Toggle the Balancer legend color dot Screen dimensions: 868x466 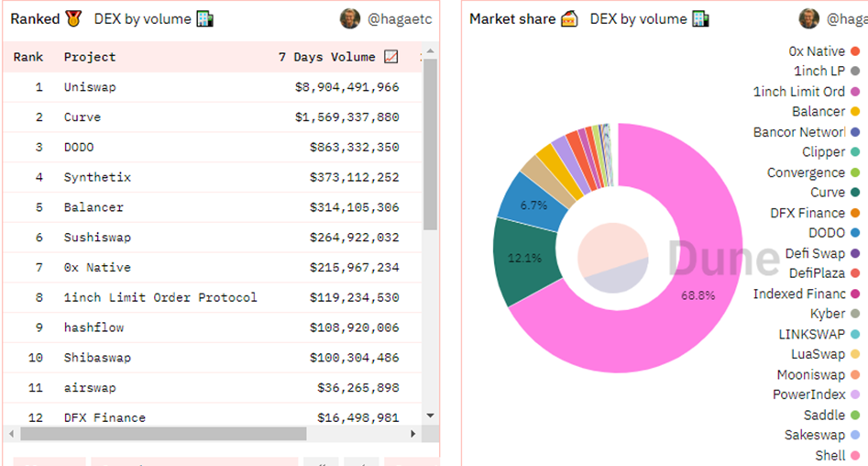pyautogui.click(x=855, y=112)
